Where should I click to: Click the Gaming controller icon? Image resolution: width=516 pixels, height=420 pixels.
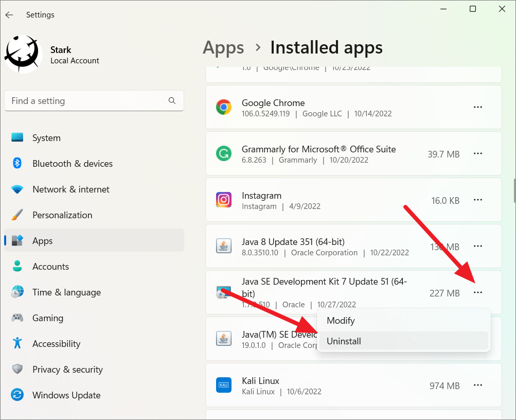(17, 318)
